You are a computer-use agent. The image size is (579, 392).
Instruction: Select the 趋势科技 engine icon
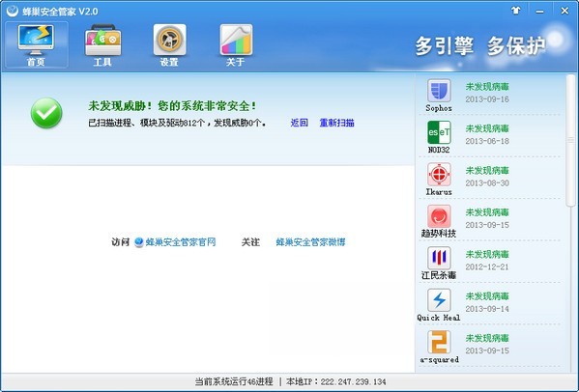point(439,216)
